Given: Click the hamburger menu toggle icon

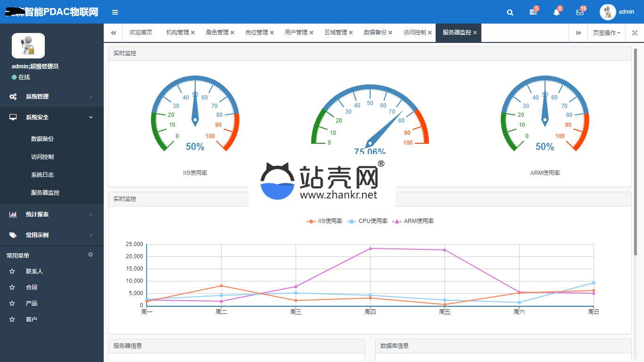Looking at the screenshot, I should point(115,12).
